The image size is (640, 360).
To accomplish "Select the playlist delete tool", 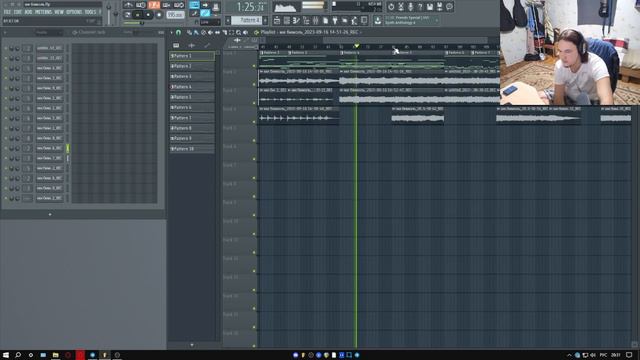I will point(203,32).
